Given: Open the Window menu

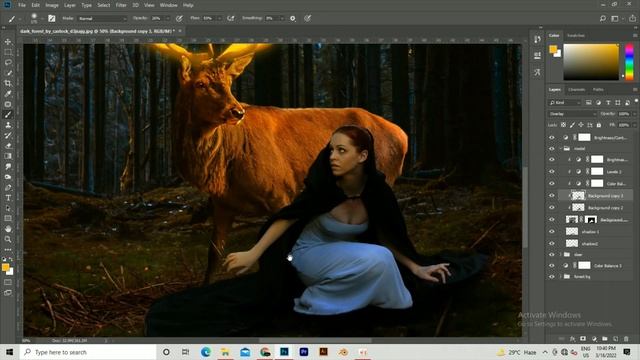Looking at the screenshot, I should (168, 5).
